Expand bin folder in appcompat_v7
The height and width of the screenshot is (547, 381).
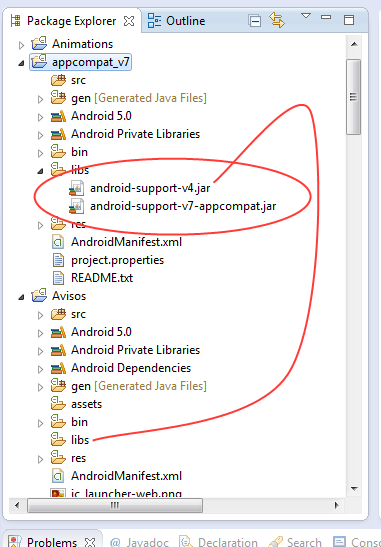point(40,153)
